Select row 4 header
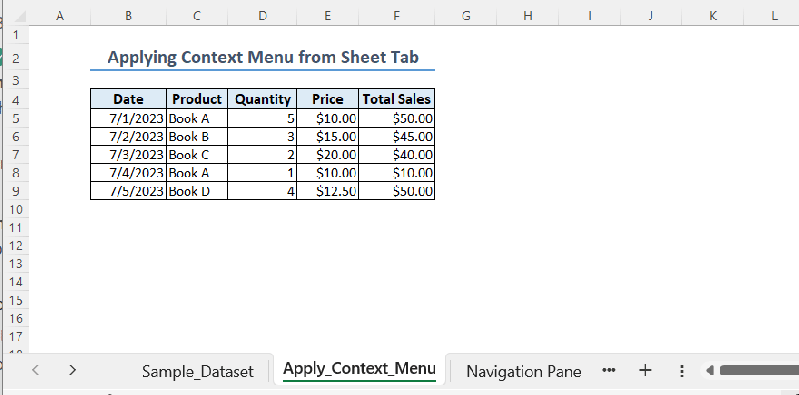The image size is (799, 395). 16,99
